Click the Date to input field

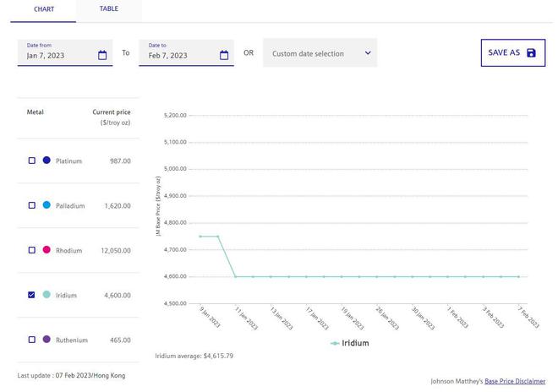[179, 56]
